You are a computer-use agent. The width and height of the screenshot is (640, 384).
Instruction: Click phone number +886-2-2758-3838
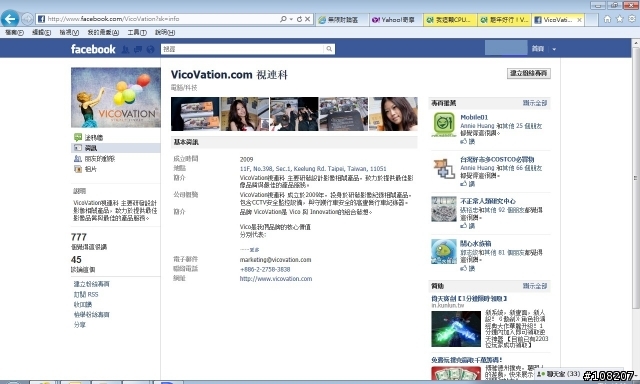[265, 269]
